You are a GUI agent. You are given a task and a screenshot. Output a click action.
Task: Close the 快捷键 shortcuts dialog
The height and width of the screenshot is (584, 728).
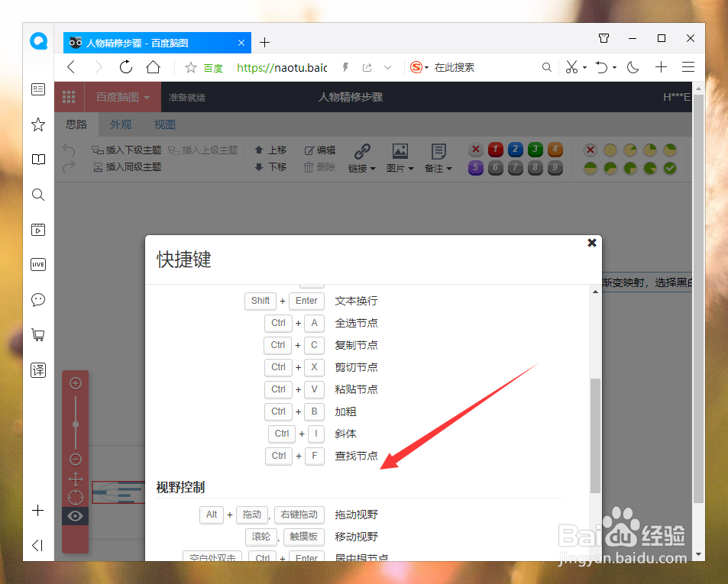(x=592, y=243)
